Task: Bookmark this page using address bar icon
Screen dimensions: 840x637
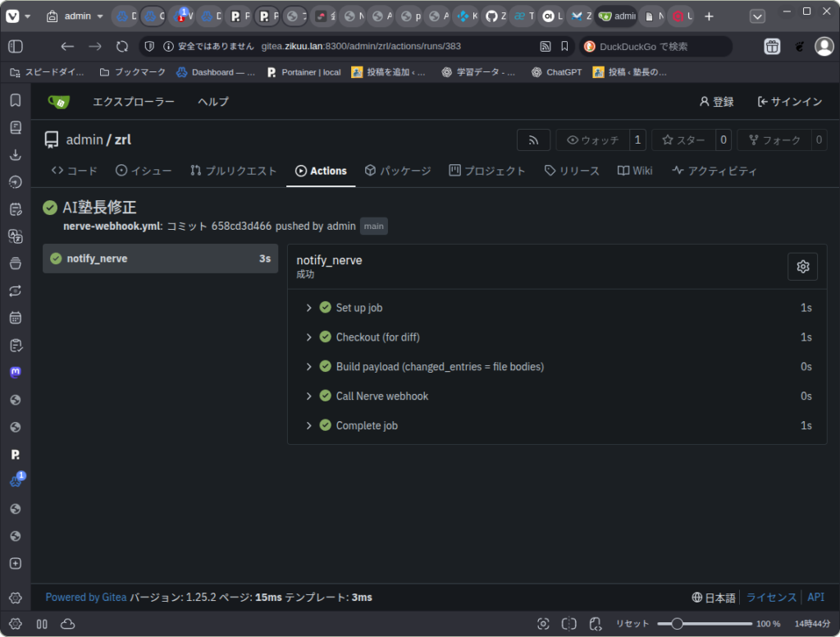Action: point(564,47)
